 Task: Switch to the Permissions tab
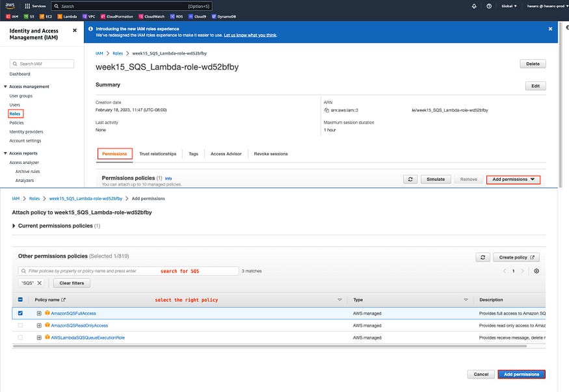(x=114, y=154)
